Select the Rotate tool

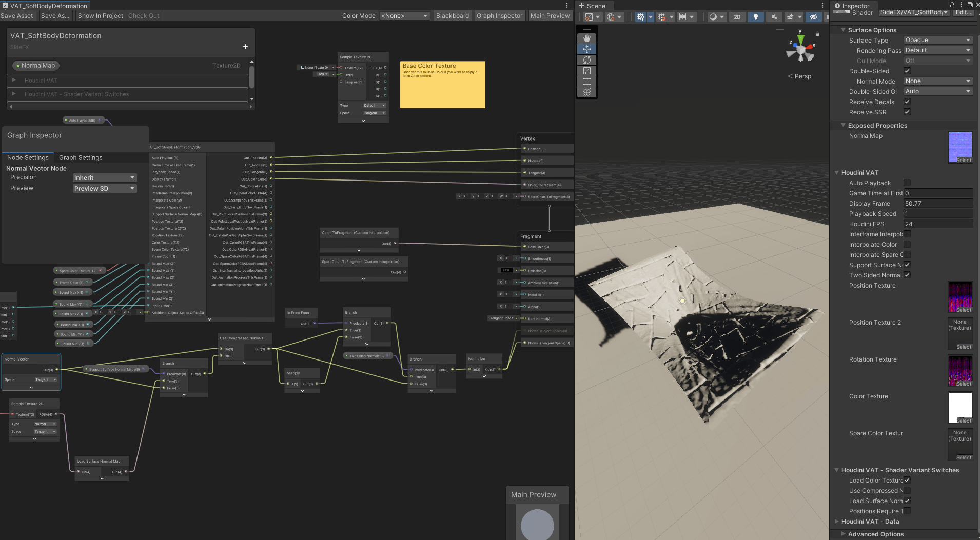pyautogui.click(x=587, y=60)
